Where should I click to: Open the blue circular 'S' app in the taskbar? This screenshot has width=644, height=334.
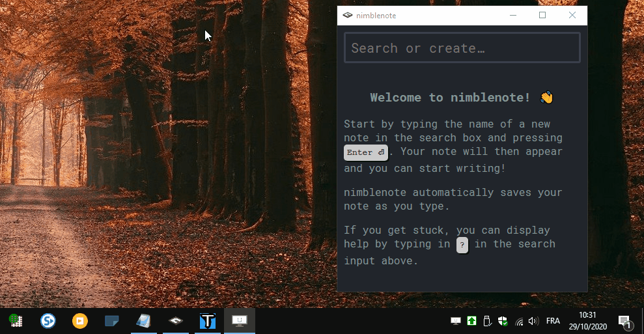pyautogui.click(x=48, y=321)
